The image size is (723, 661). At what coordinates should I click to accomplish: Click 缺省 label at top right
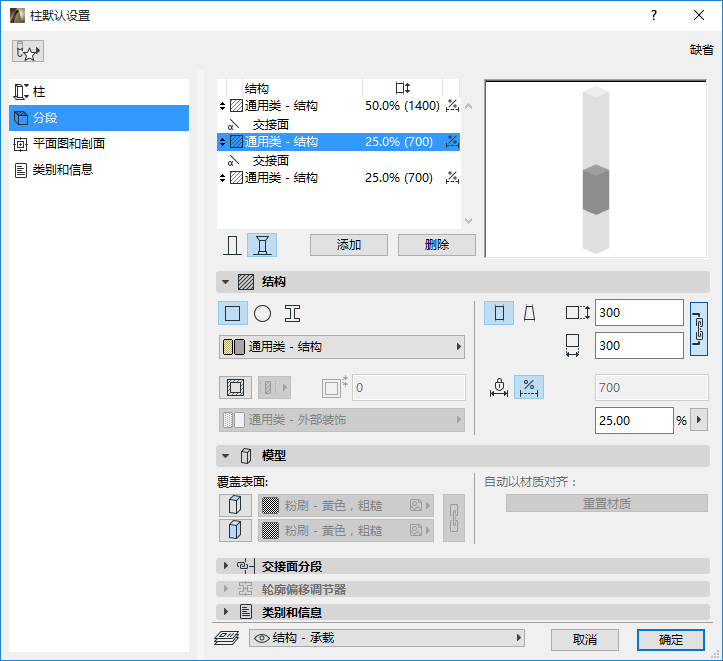[701, 50]
